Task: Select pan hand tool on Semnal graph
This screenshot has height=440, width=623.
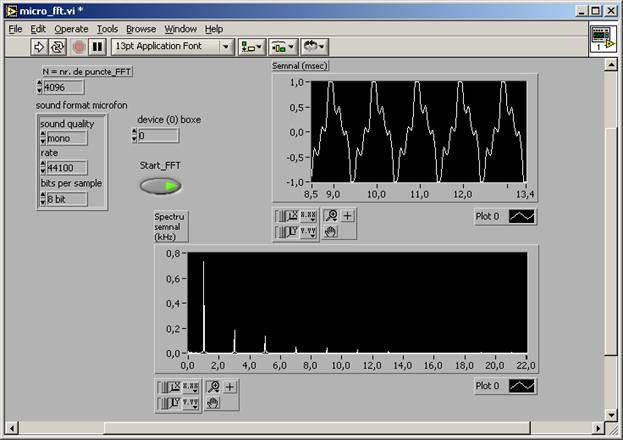Action: pos(330,232)
